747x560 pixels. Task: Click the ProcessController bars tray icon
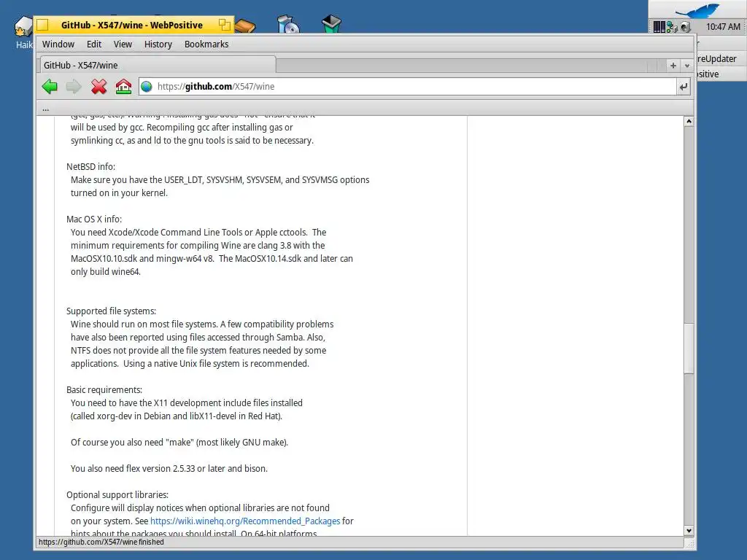(659, 27)
